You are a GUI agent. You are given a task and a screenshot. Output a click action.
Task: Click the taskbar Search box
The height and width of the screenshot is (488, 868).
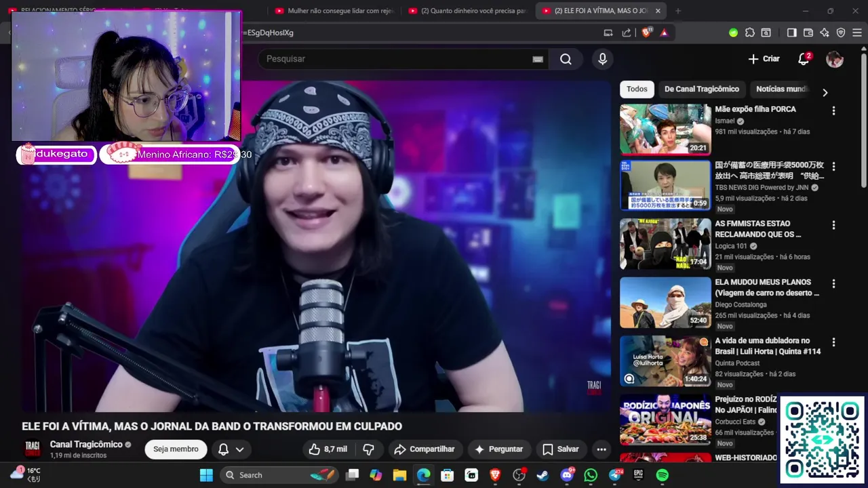pos(279,475)
